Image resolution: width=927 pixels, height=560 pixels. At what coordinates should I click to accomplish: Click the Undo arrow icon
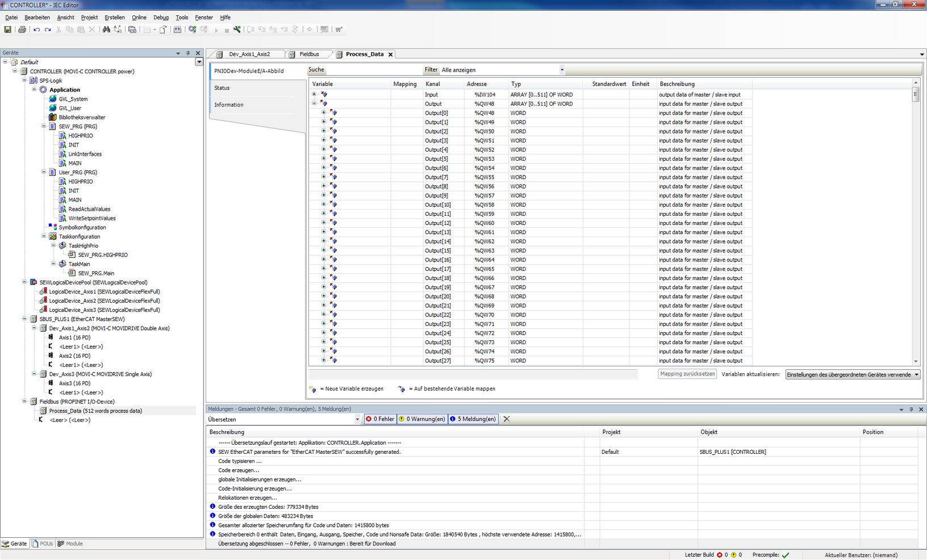[36, 30]
